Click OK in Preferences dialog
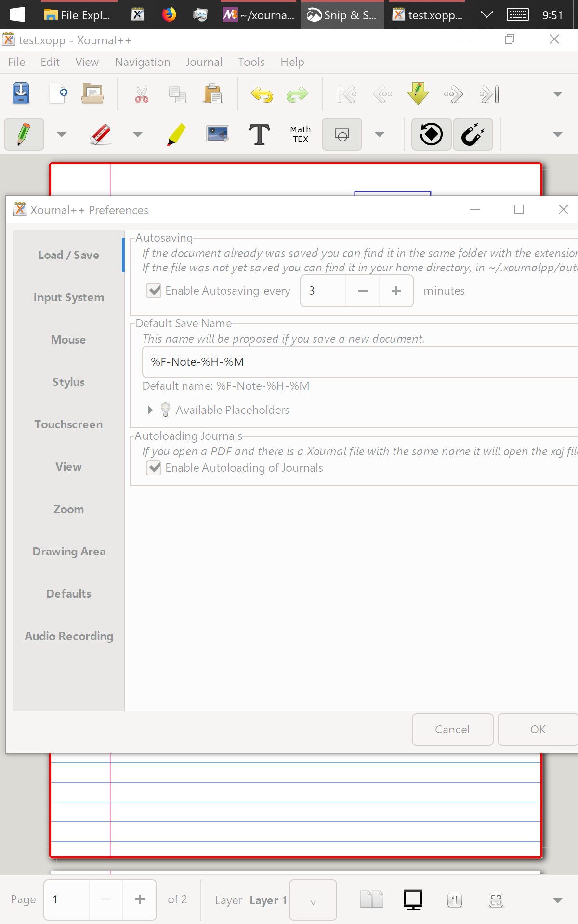 pyautogui.click(x=538, y=730)
